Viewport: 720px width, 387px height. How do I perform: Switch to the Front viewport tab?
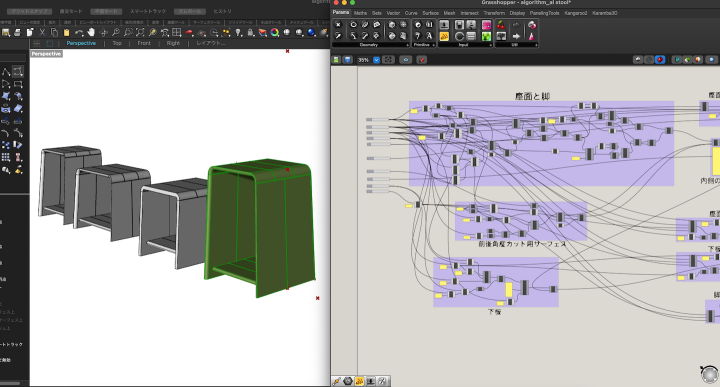click(x=144, y=43)
